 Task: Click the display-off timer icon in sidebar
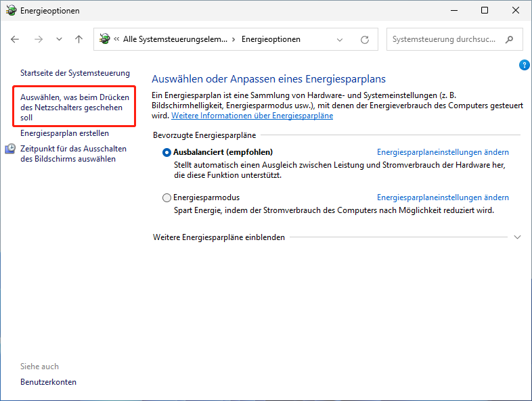tap(10, 149)
